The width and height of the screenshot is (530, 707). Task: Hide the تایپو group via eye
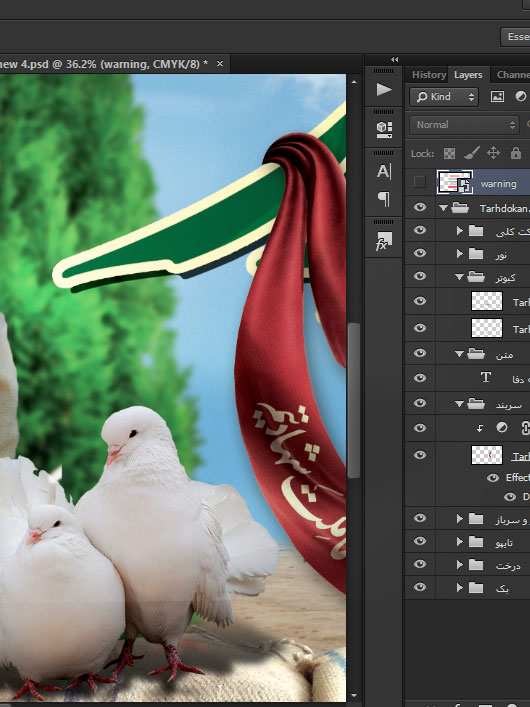point(420,541)
